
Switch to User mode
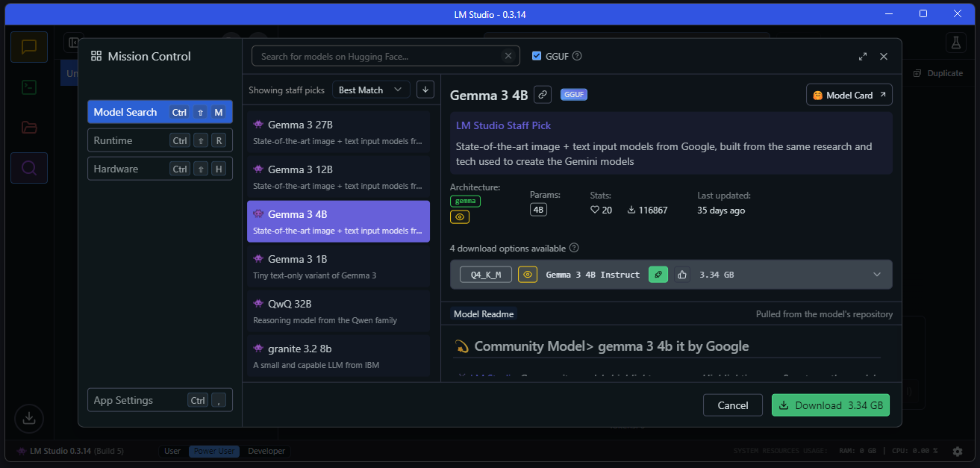[x=172, y=451]
